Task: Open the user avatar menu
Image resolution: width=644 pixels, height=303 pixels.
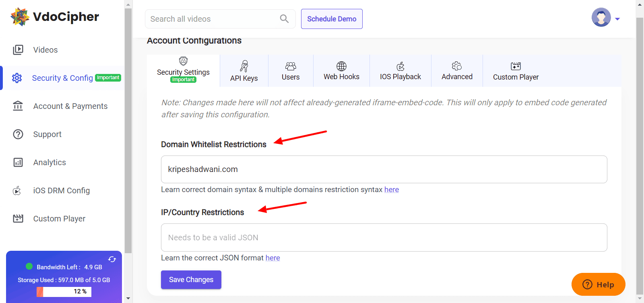Action: pos(601,17)
